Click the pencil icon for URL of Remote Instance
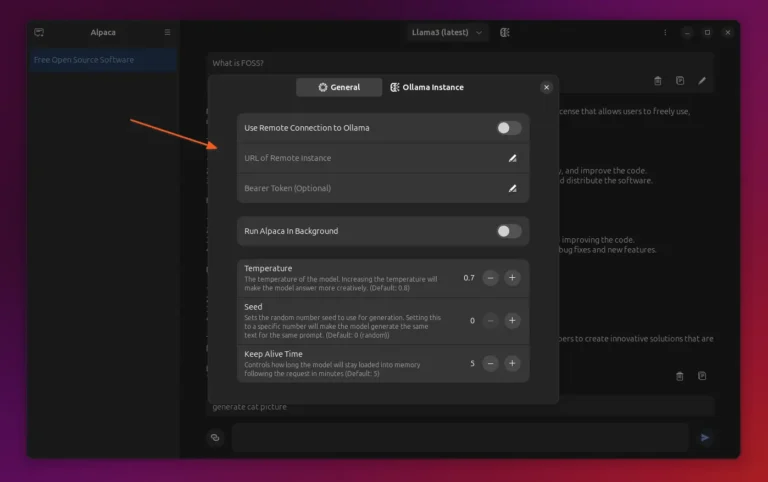768x482 pixels. (x=512, y=158)
